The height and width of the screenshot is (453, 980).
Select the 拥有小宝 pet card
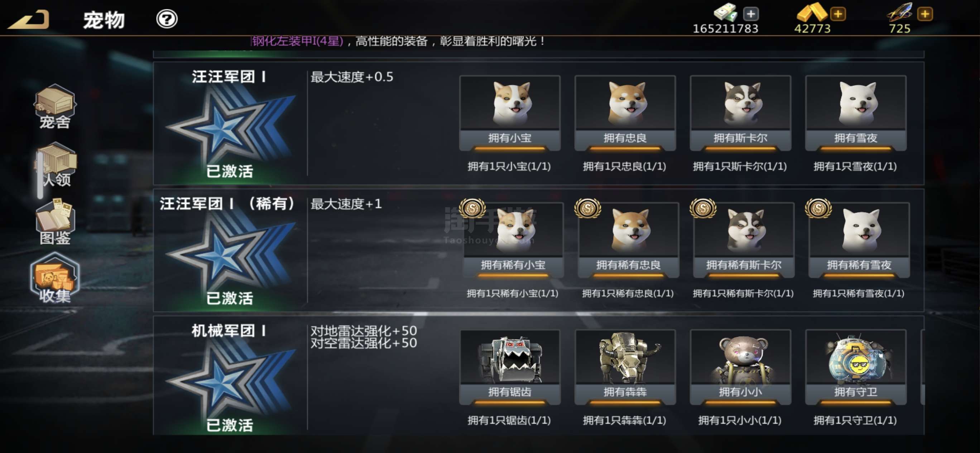point(510,113)
